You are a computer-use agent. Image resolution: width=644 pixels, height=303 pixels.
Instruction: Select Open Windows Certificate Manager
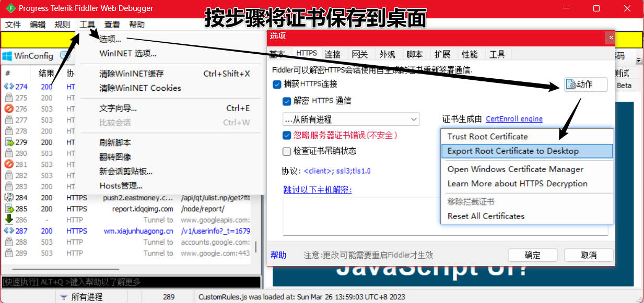point(526,169)
